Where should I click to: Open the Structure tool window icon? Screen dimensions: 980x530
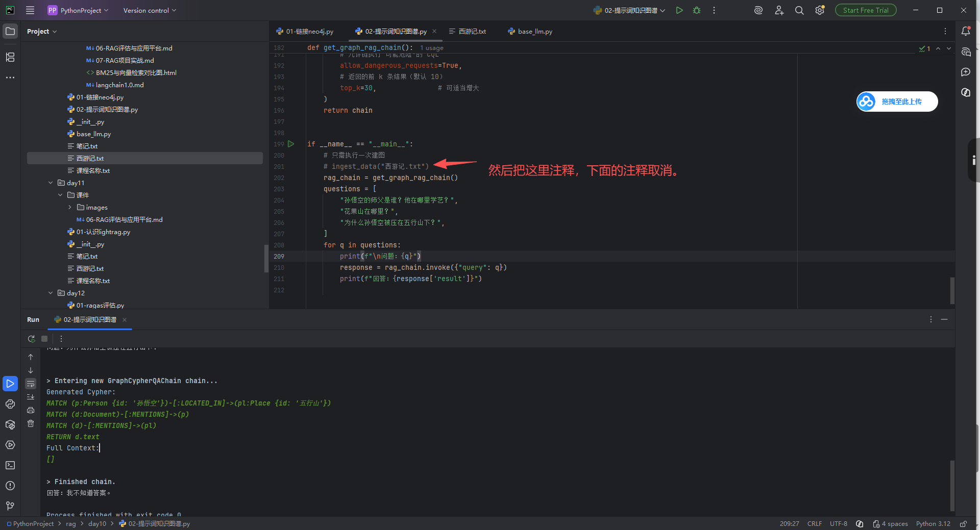pos(10,57)
